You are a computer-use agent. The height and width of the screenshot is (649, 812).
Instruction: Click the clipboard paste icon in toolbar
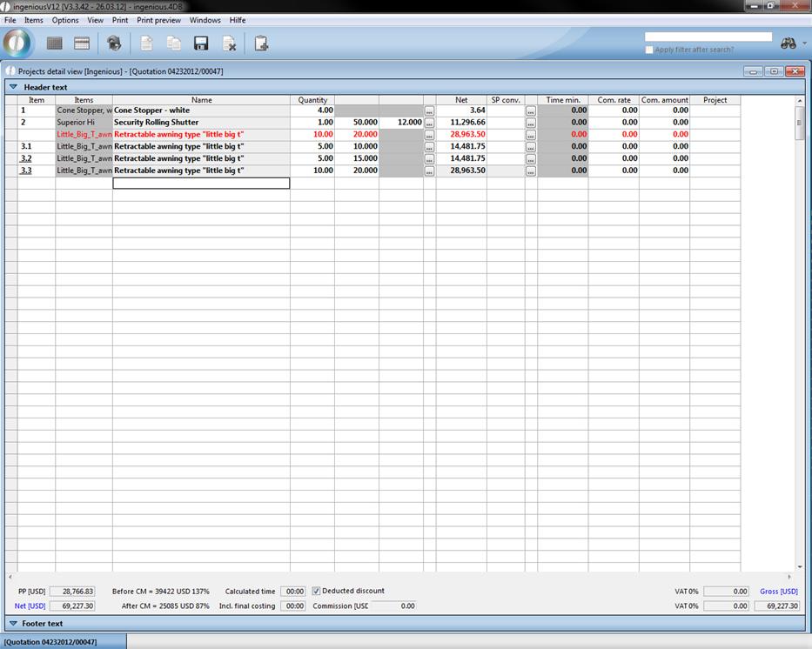point(261,43)
